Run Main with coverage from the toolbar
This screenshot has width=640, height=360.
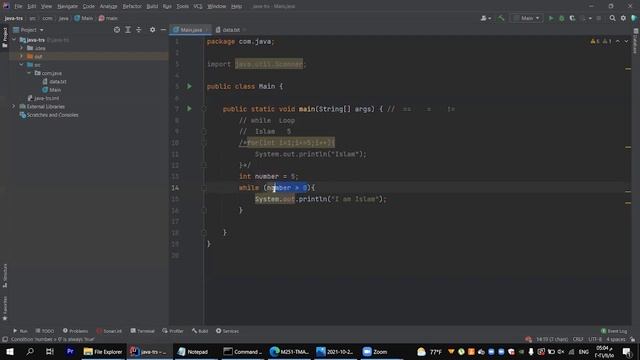tap(572, 18)
